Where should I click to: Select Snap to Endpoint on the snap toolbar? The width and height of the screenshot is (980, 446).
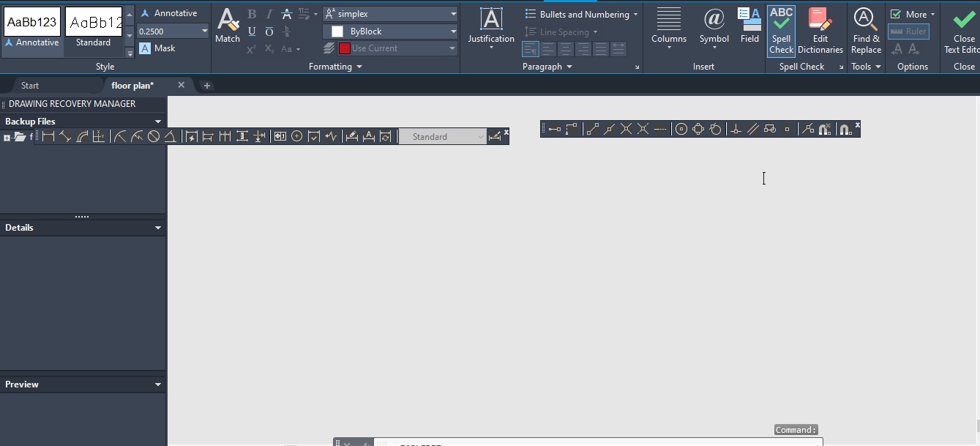[593, 129]
